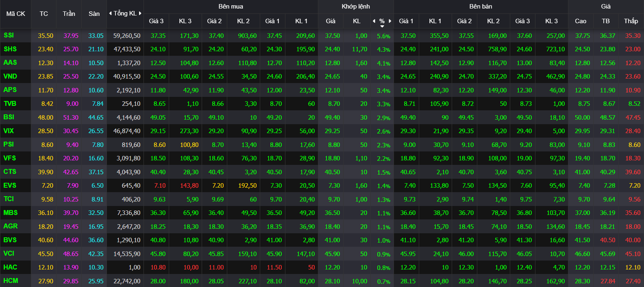
Task: Click HAC red bid price 10.80
Action: click(158, 267)
